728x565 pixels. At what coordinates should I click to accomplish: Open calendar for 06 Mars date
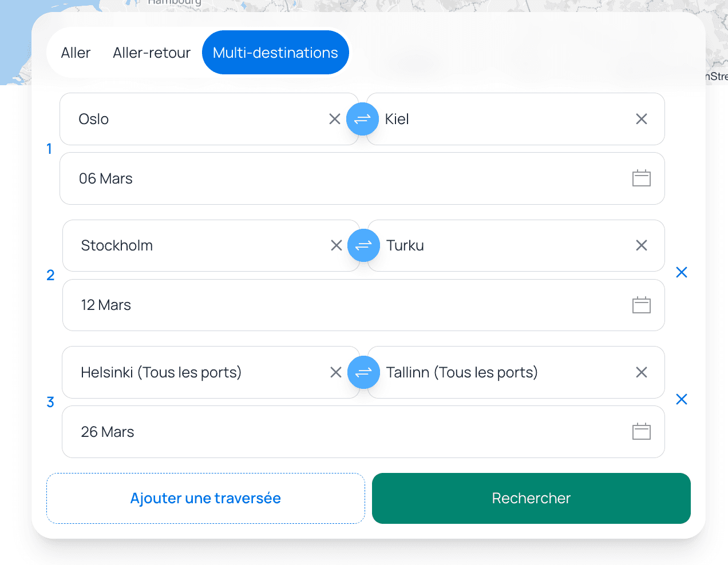(x=641, y=178)
